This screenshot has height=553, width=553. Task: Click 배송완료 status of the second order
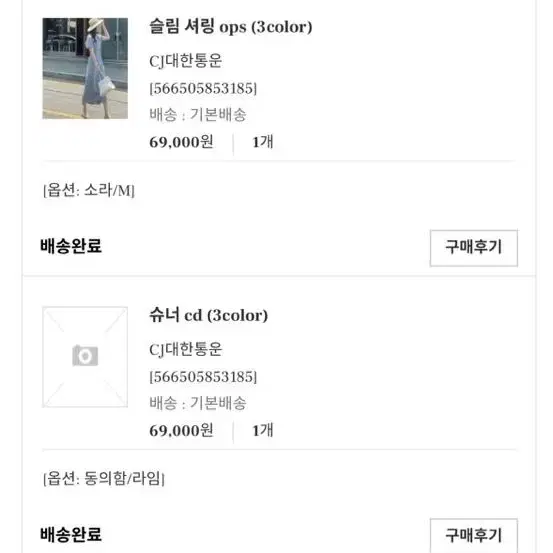click(x=71, y=534)
